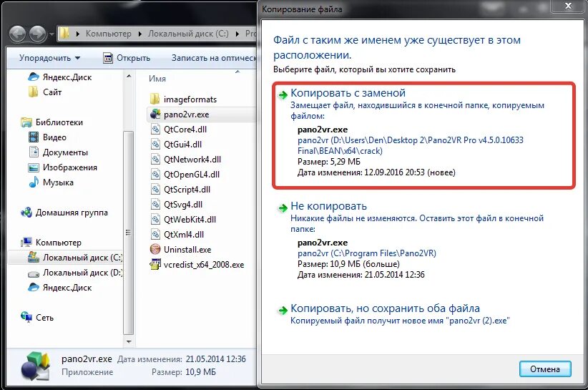The width and height of the screenshot is (588, 390).
Task: Click the Сеть network icon
Action: 26,317
